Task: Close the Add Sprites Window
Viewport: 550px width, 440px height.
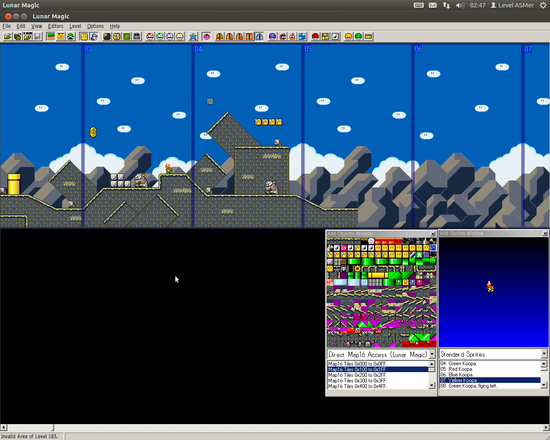Action: click(545, 233)
